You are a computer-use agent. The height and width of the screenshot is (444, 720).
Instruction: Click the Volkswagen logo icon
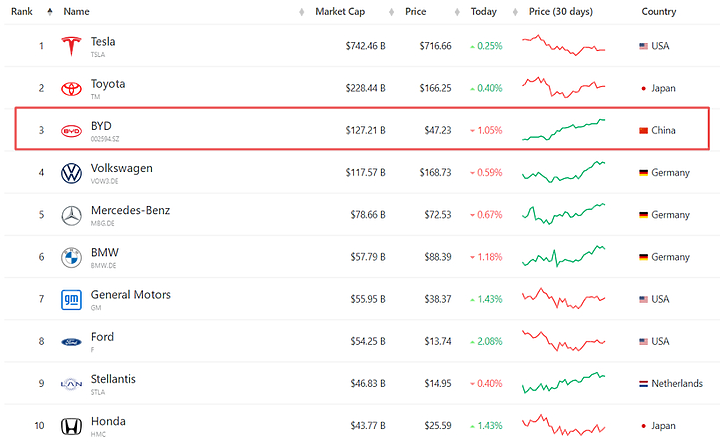click(71, 173)
